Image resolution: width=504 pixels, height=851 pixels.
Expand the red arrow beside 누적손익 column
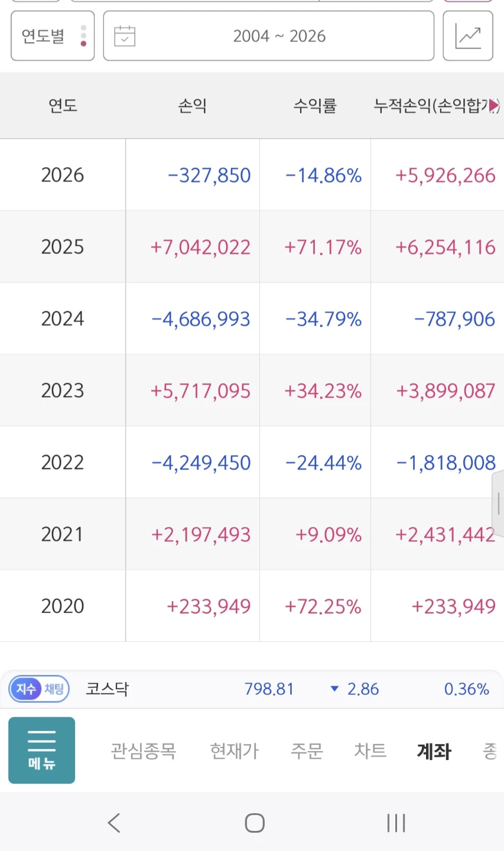(494, 106)
